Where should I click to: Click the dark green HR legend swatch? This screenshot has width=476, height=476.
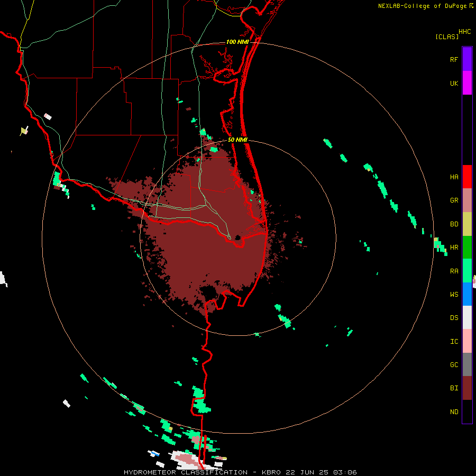point(467,248)
